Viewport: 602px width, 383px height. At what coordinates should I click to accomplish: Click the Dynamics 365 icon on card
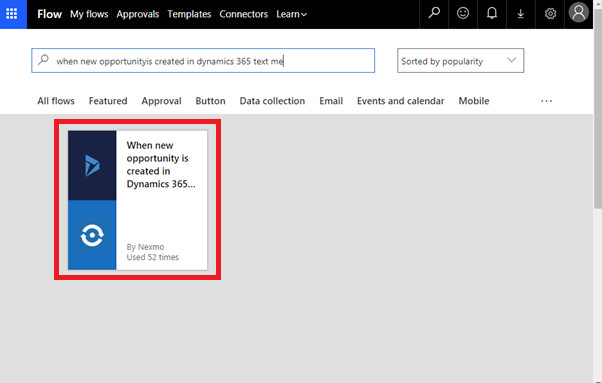[x=92, y=165]
